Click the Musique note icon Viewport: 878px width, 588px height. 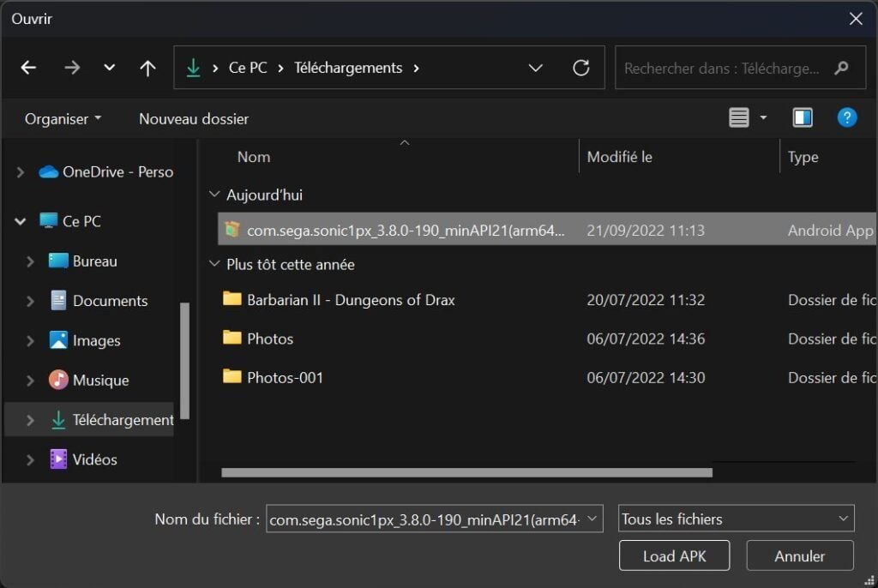(58, 380)
